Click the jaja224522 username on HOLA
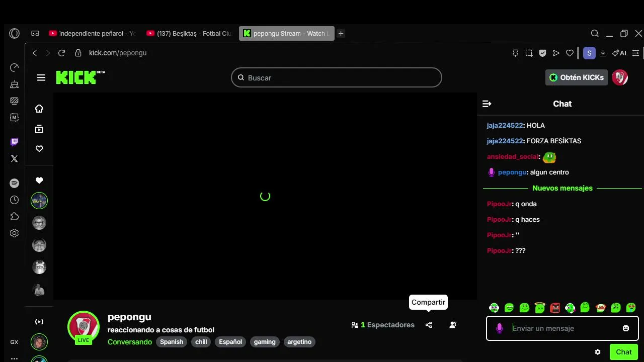 (x=505, y=125)
